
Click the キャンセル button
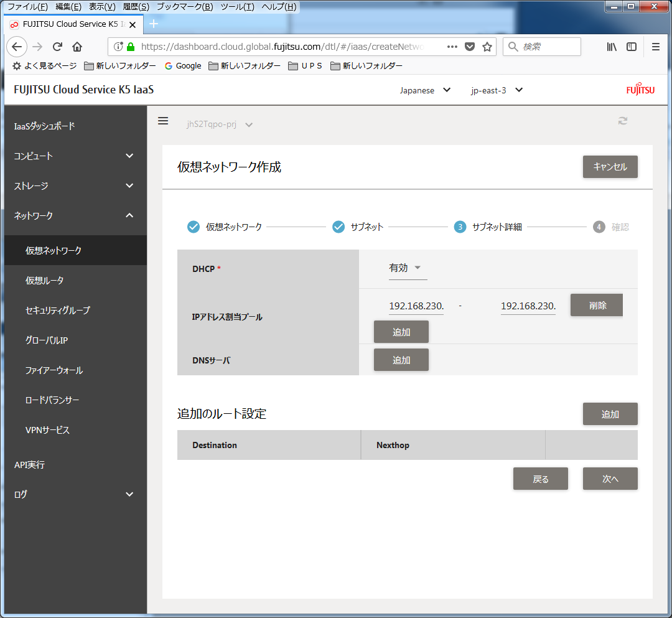click(610, 167)
